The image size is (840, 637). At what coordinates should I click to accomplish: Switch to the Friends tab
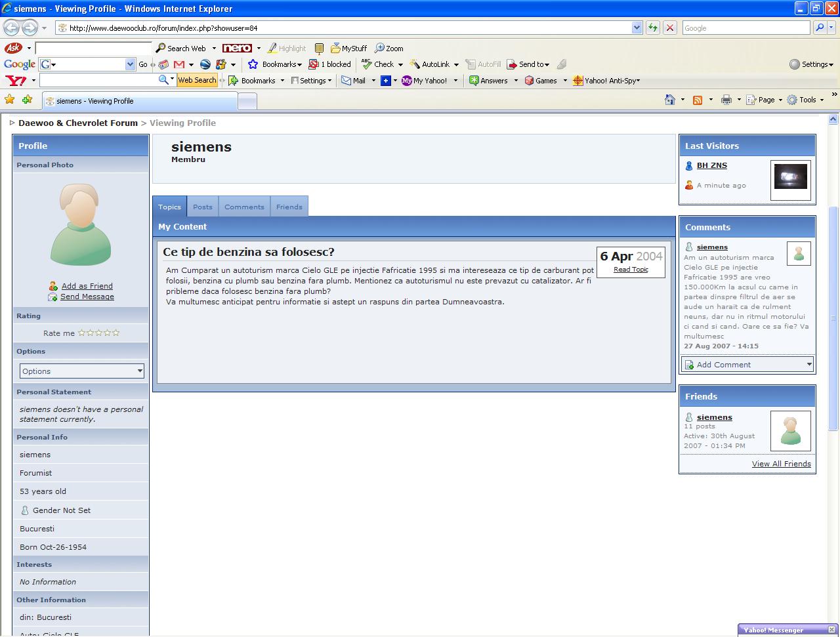pyautogui.click(x=289, y=207)
